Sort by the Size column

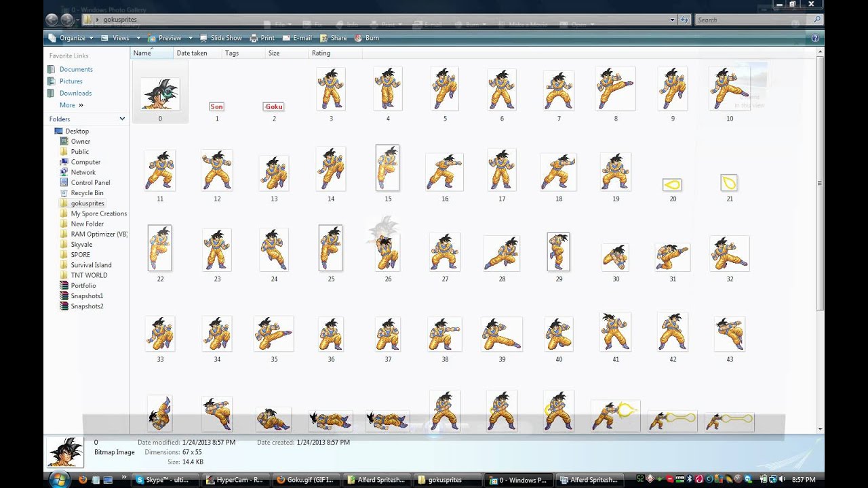286,53
